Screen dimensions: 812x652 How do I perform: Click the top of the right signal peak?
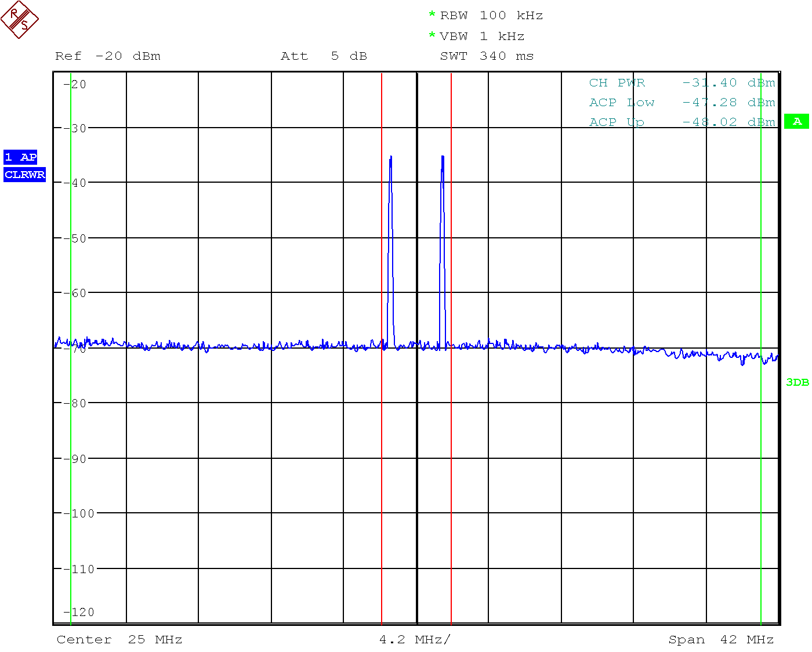(x=443, y=157)
